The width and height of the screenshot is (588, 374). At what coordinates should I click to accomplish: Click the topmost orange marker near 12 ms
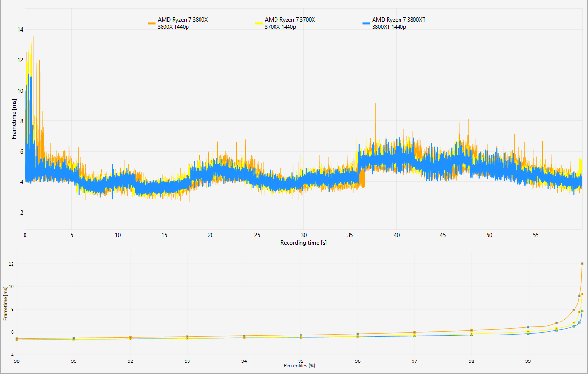(582, 264)
